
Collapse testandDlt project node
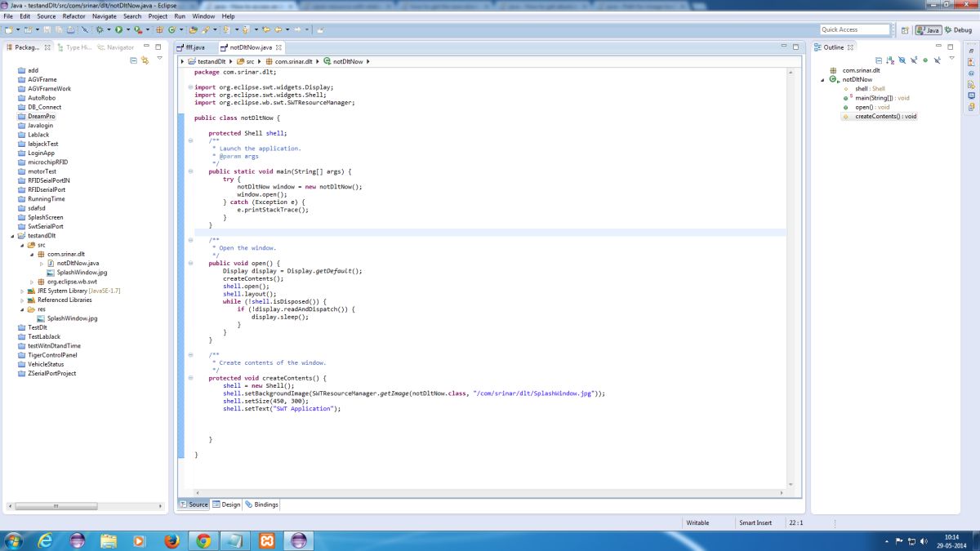[x=13, y=236]
